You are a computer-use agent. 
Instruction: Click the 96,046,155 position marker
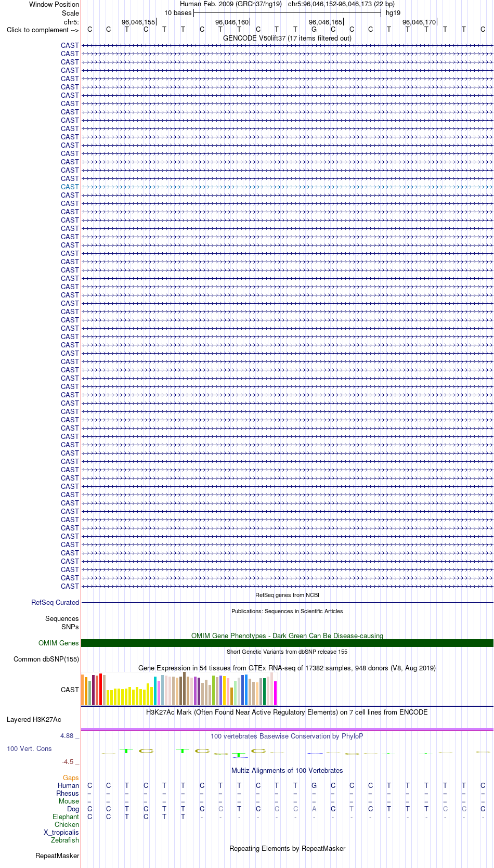click(138, 22)
